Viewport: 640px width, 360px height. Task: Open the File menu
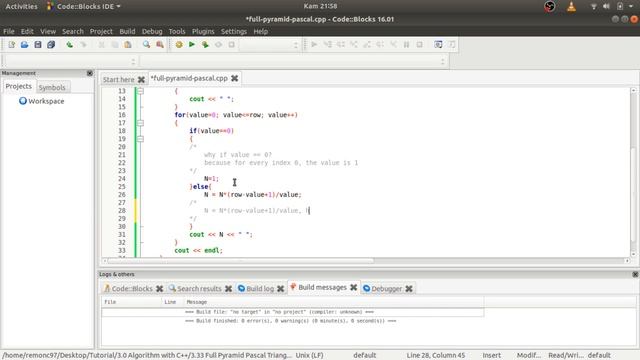pos(9,31)
